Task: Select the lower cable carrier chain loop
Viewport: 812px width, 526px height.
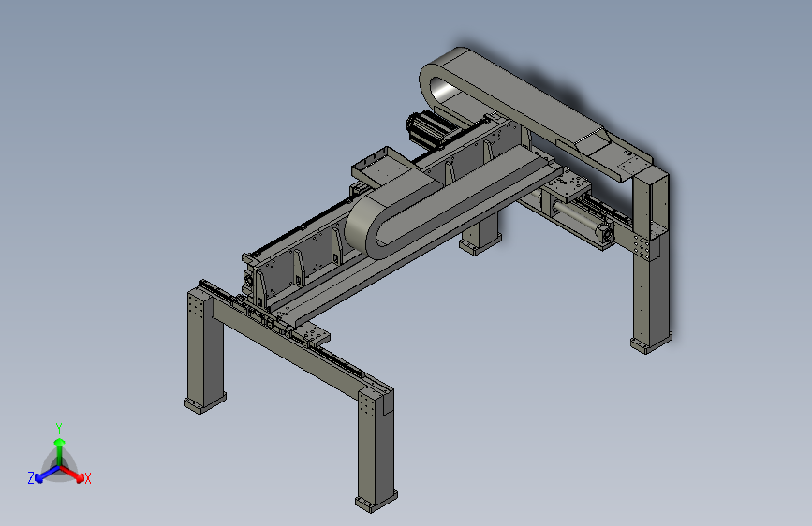Action: (x=451, y=201)
